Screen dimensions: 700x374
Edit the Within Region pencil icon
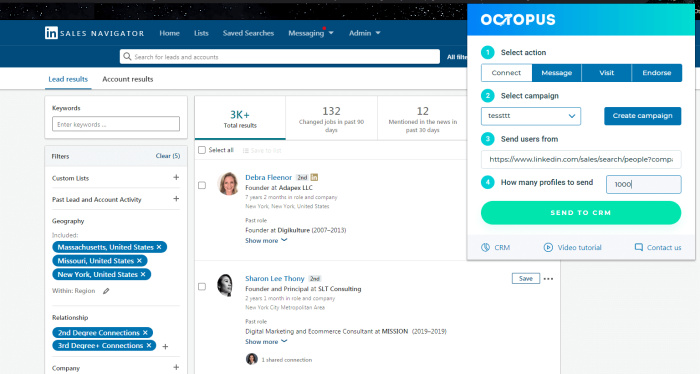(x=106, y=291)
